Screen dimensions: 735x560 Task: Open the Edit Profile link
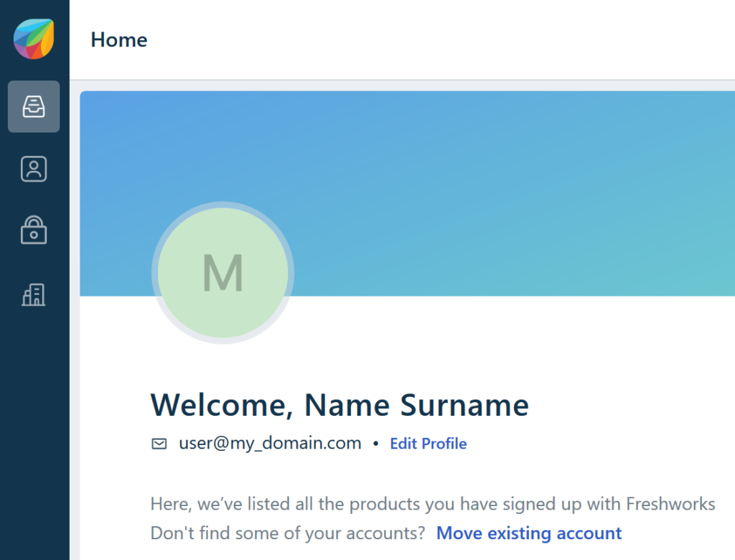tap(428, 444)
